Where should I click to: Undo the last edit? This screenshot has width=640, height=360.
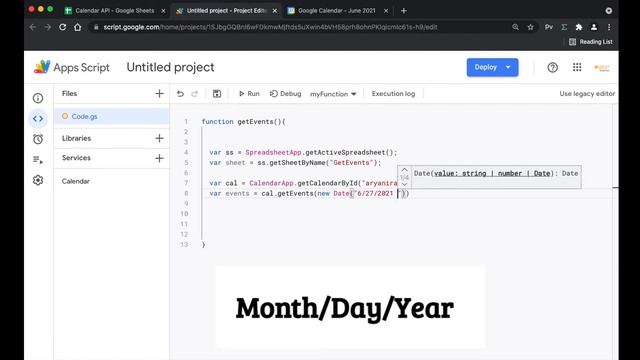point(180,94)
